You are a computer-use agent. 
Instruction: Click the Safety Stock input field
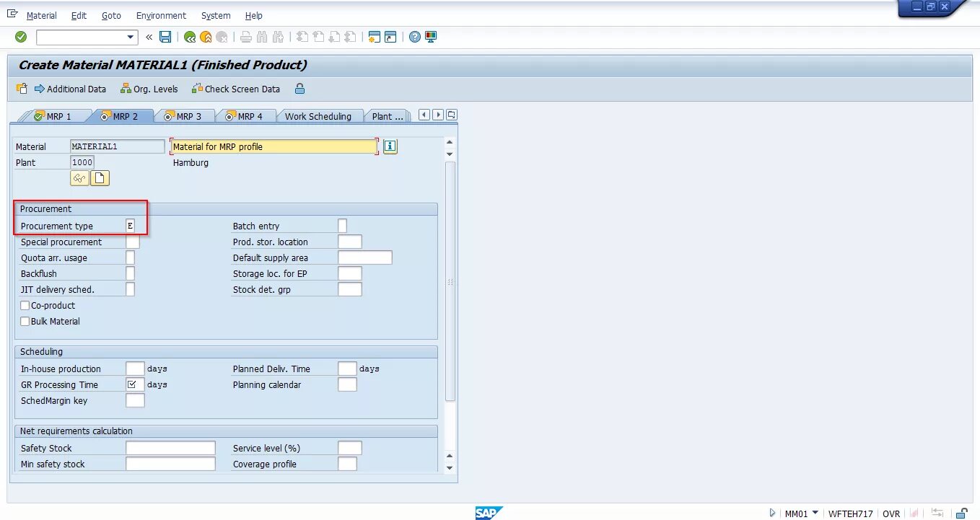click(170, 448)
